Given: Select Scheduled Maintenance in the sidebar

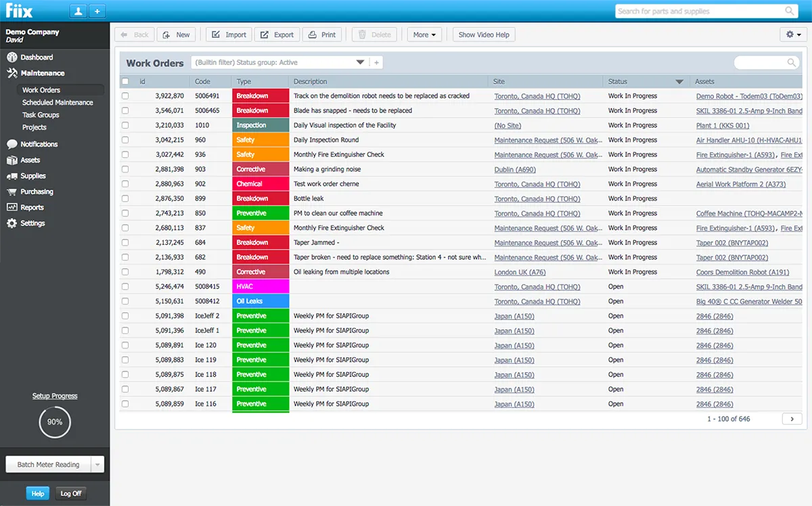Looking at the screenshot, I should point(58,103).
